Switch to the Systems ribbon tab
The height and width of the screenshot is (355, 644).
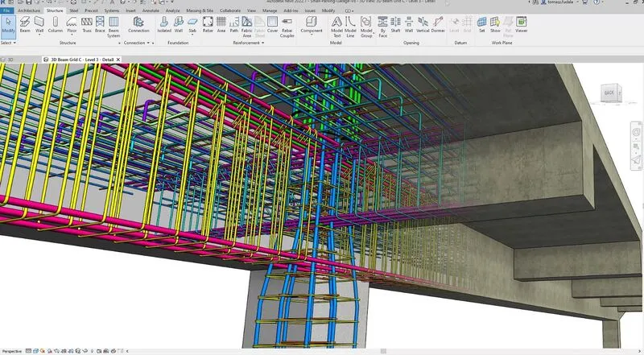111,10
